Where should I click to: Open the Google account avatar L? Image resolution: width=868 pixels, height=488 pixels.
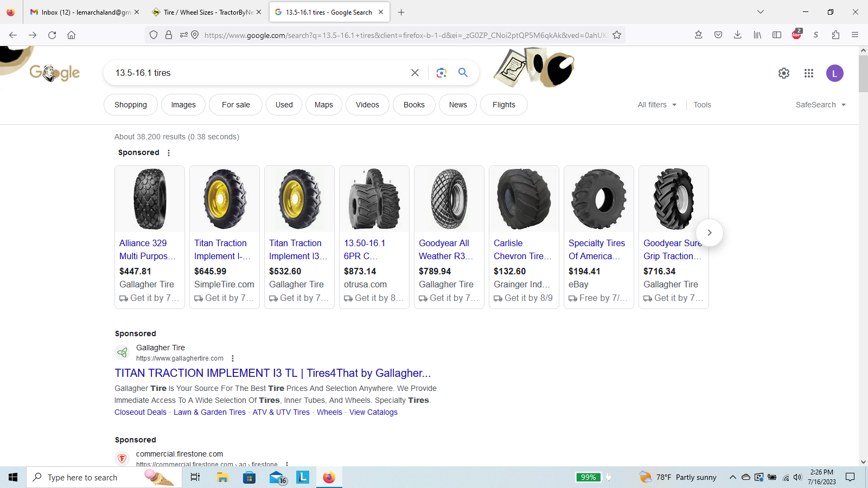(x=835, y=73)
